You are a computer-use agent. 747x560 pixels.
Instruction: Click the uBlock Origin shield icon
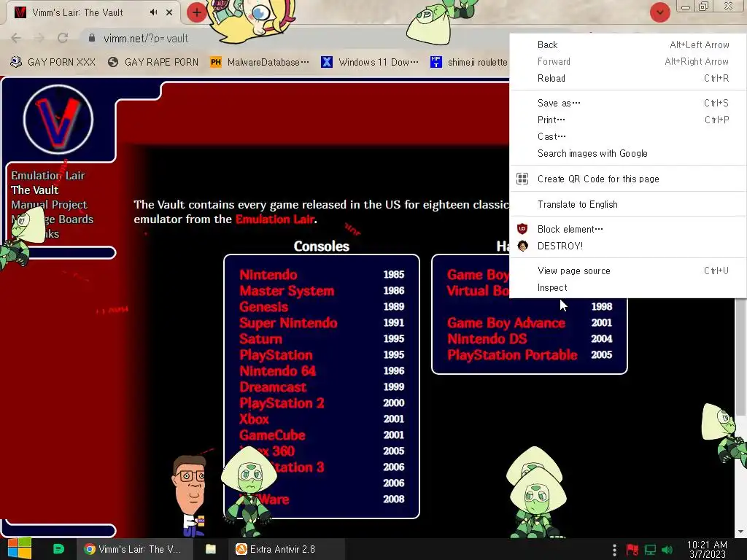(x=522, y=229)
